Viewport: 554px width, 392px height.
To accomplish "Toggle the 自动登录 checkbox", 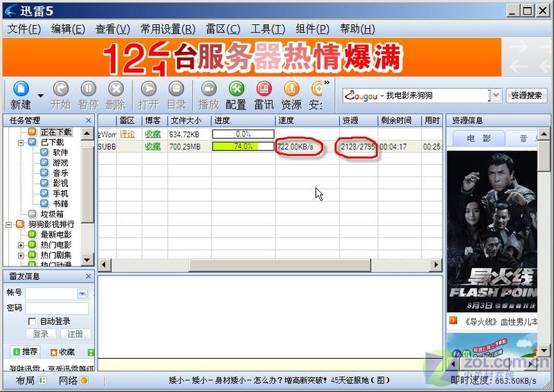I will [x=32, y=321].
